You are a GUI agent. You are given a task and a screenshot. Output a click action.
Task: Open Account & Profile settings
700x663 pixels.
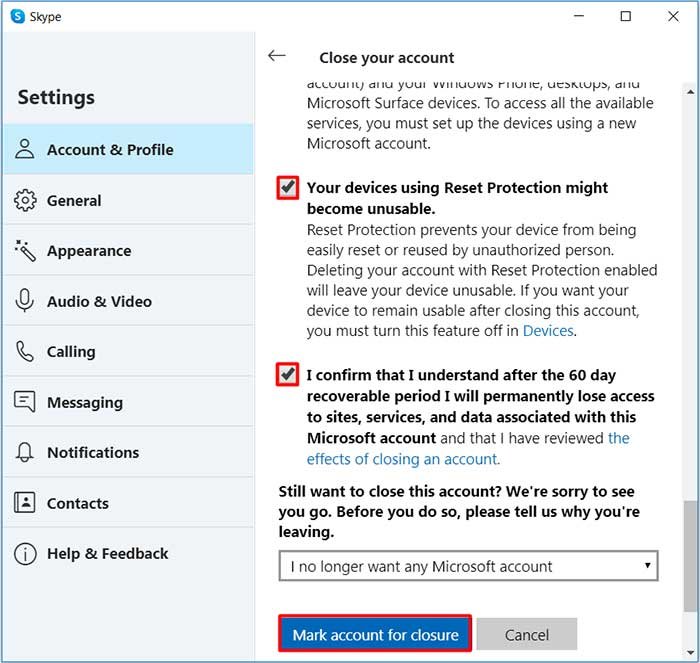point(128,149)
